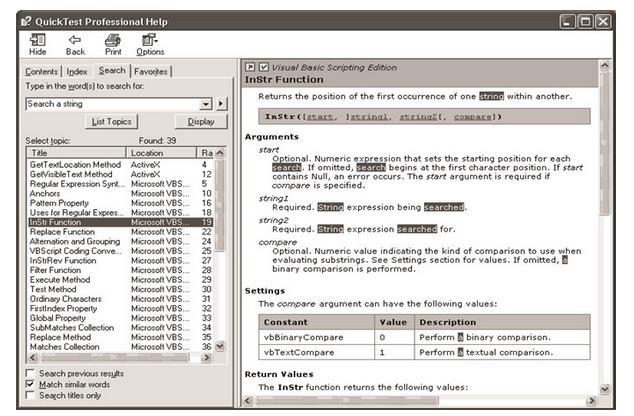Click content pane scroll down arrow
The image size is (634, 416).
[604, 389]
